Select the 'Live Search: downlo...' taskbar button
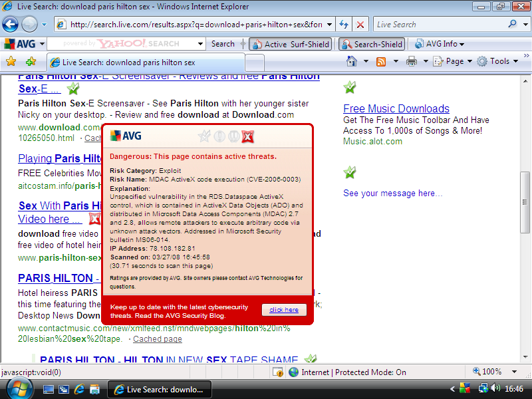 pos(160,390)
